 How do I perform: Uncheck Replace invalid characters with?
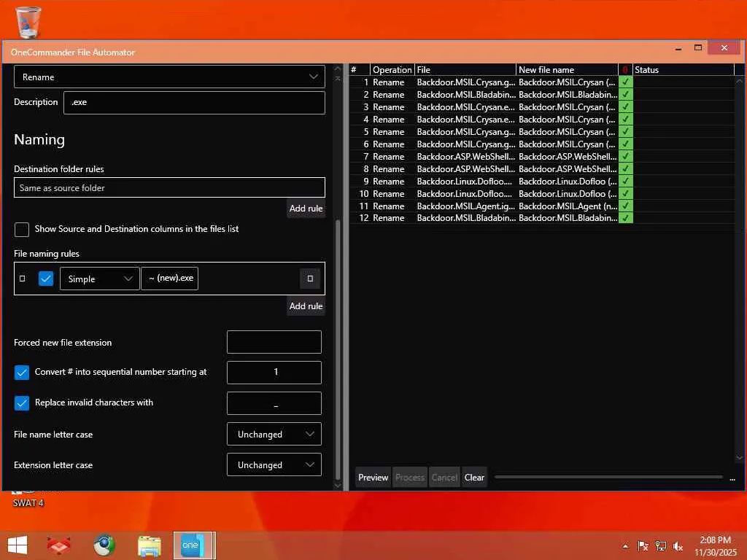(21, 402)
